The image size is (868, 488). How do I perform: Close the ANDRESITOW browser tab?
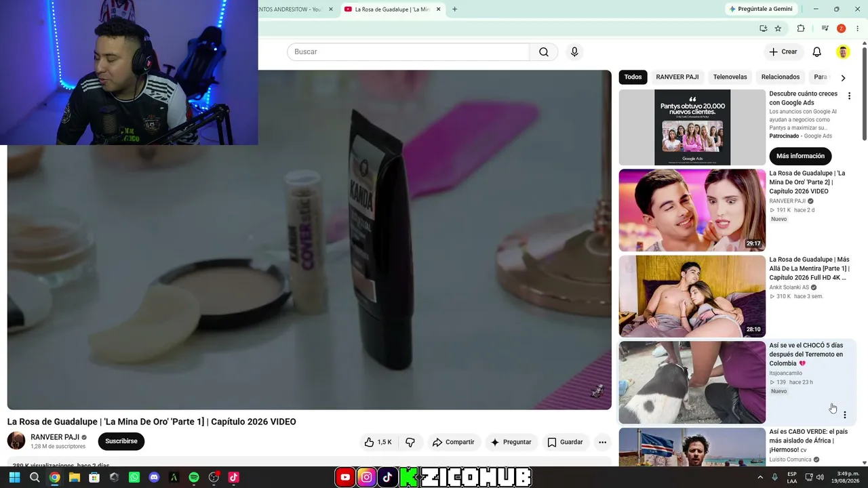331,9
